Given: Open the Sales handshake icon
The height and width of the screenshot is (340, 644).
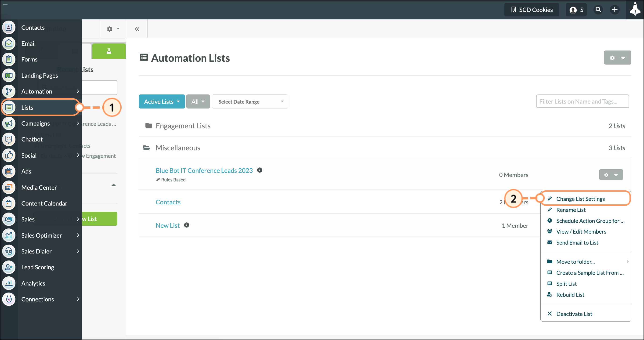Looking at the screenshot, I should click(9, 219).
